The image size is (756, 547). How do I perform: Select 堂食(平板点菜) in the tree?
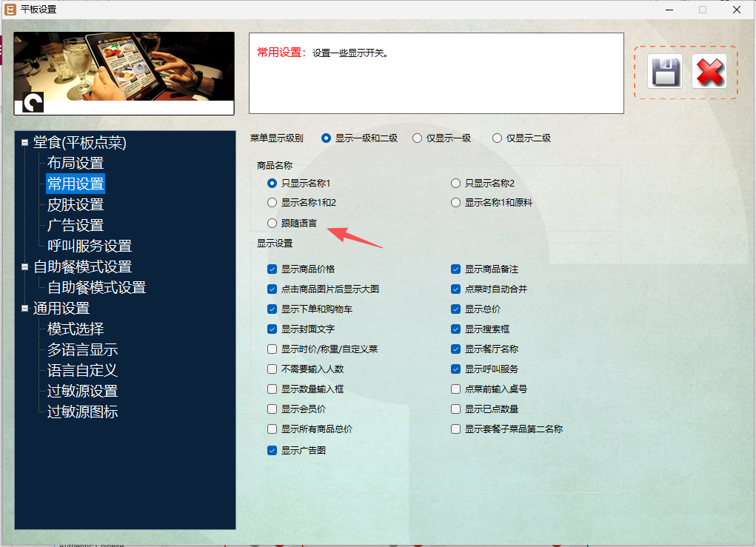click(x=79, y=142)
